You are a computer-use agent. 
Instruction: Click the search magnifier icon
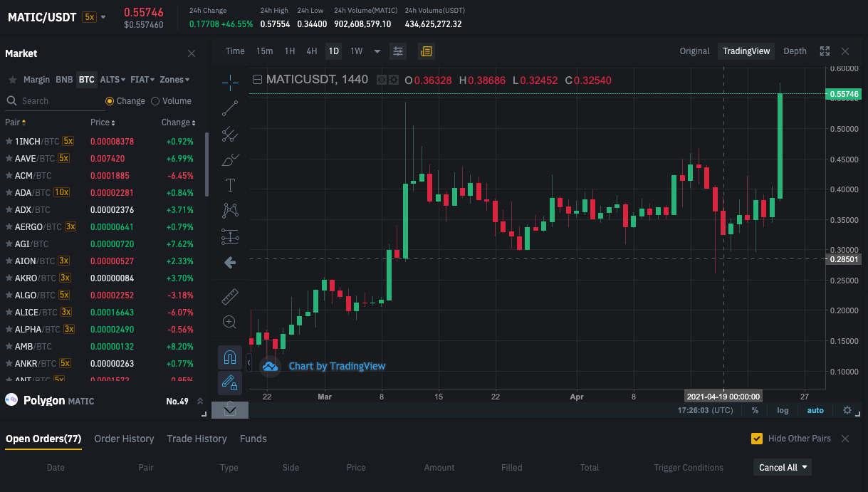(11, 101)
